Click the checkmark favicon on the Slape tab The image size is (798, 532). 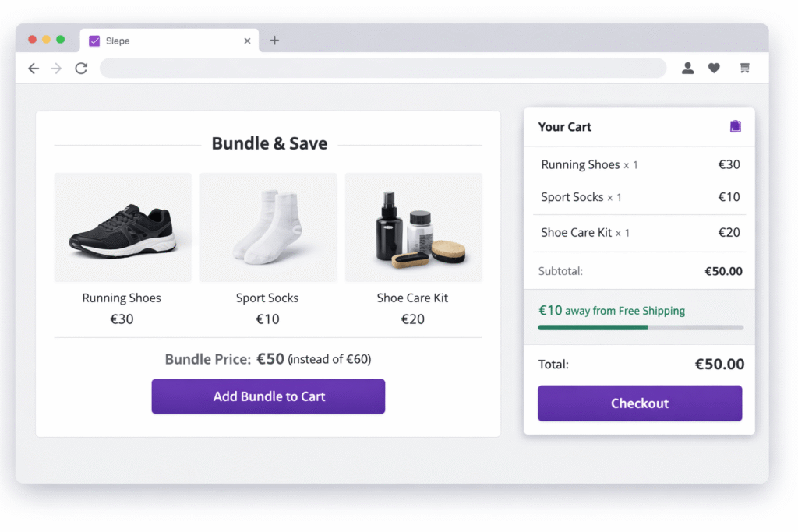pyautogui.click(x=95, y=40)
